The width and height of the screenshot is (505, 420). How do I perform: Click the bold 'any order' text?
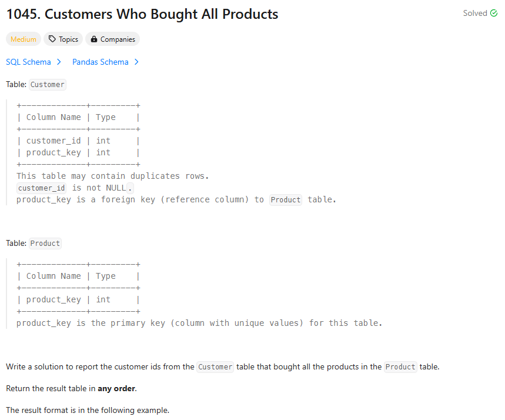tap(116, 388)
